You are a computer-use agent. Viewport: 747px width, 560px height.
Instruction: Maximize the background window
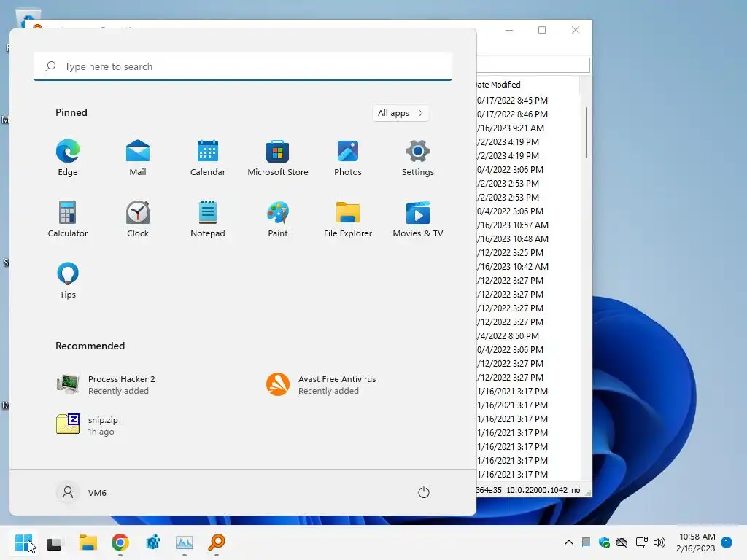pyautogui.click(x=542, y=30)
